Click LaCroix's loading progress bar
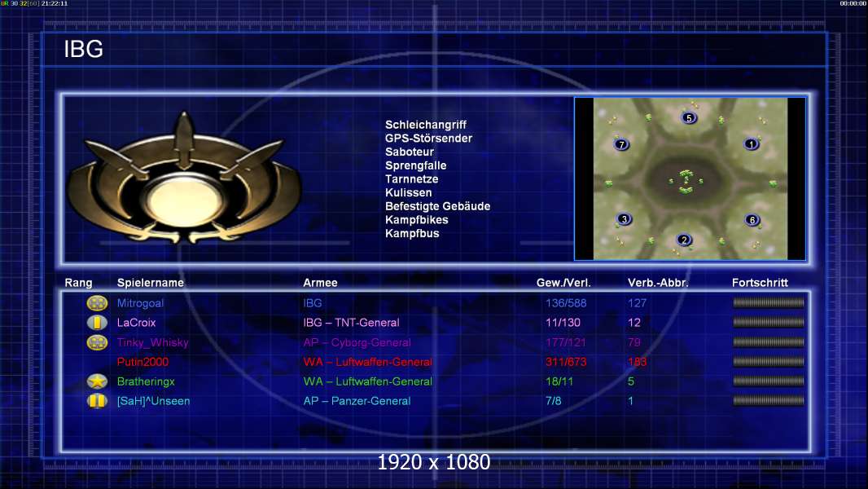The width and height of the screenshot is (868, 489). (769, 322)
